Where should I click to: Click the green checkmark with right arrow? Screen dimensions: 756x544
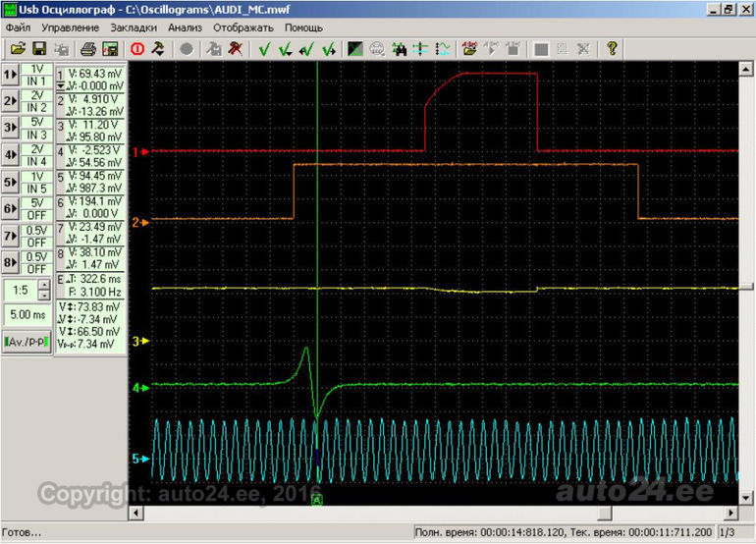(x=329, y=49)
